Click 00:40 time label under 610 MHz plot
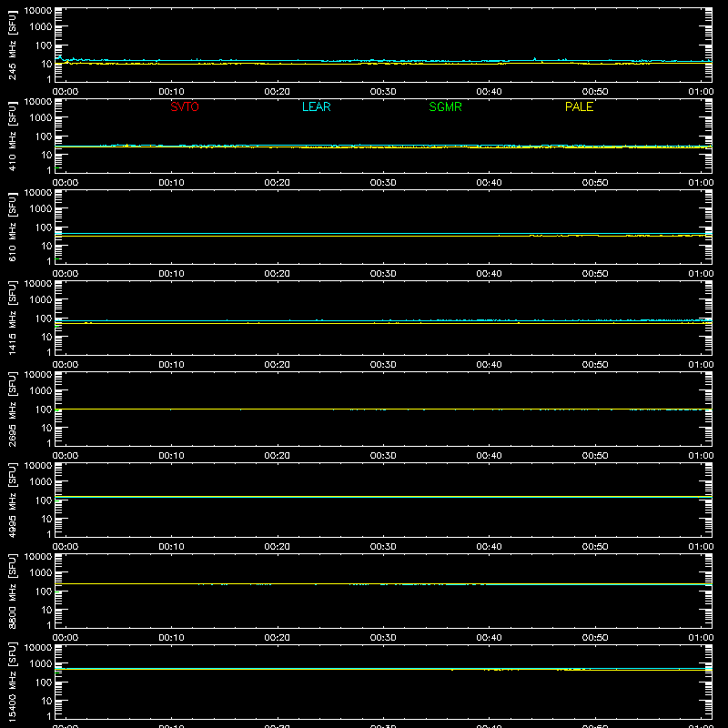 (489, 274)
